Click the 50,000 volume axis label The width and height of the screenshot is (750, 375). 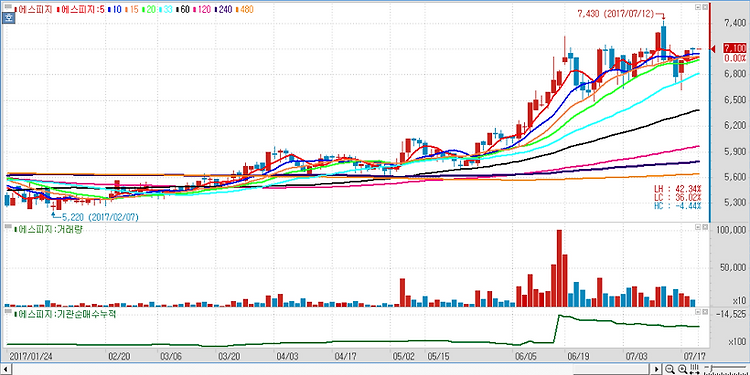[734, 268]
